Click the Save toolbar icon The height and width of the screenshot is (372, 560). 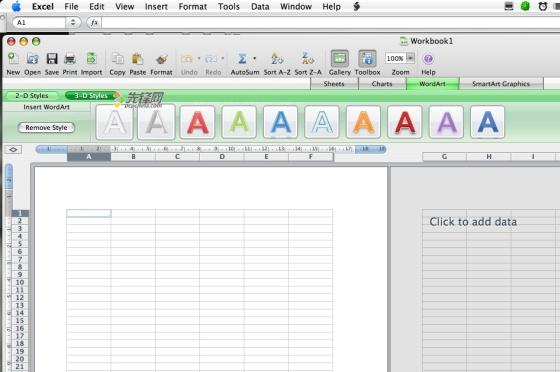point(52,59)
